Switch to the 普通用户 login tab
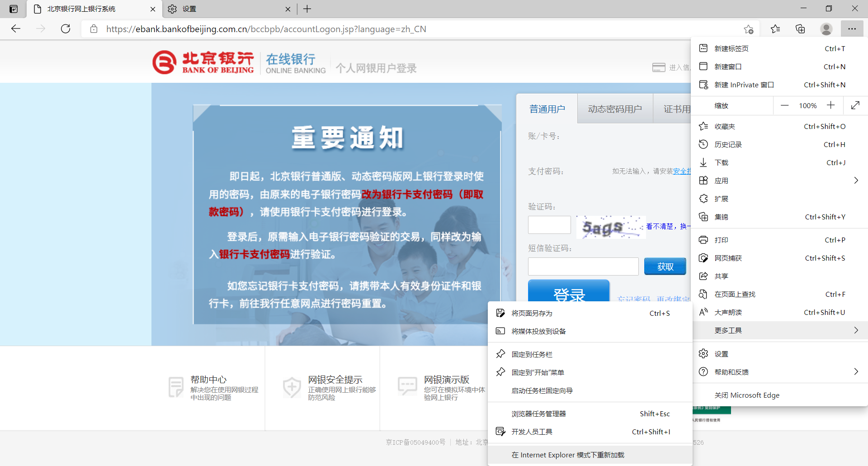The height and width of the screenshot is (466, 868). [x=547, y=109]
